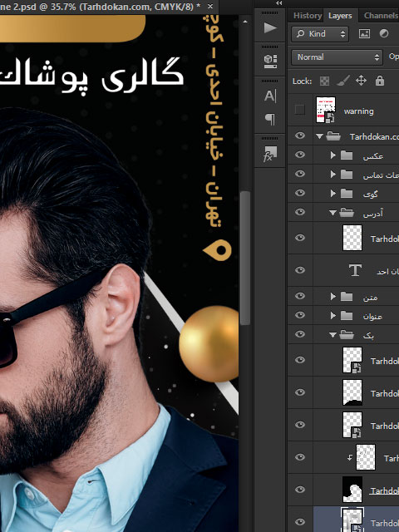399x532 pixels.
Task: Expand the عنوان group
Action: 332,315
